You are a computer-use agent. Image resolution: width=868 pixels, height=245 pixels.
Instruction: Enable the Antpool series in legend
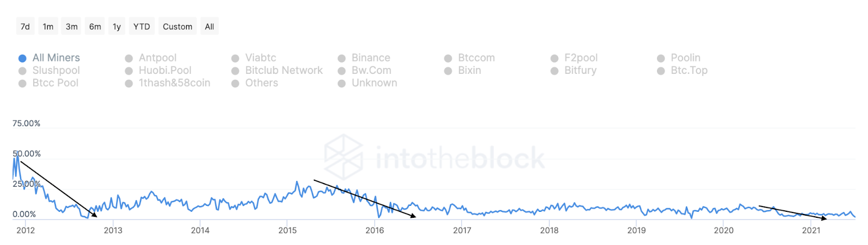(151, 58)
